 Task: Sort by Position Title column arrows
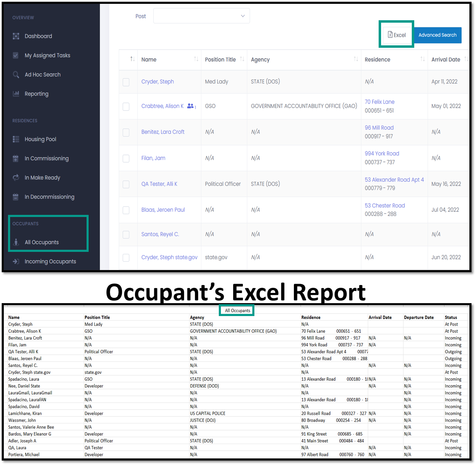tap(242, 59)
